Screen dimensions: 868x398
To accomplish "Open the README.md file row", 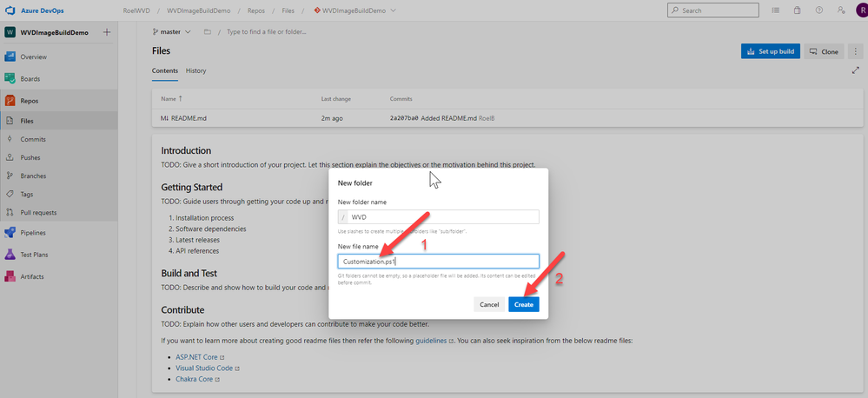I will 507,118.
